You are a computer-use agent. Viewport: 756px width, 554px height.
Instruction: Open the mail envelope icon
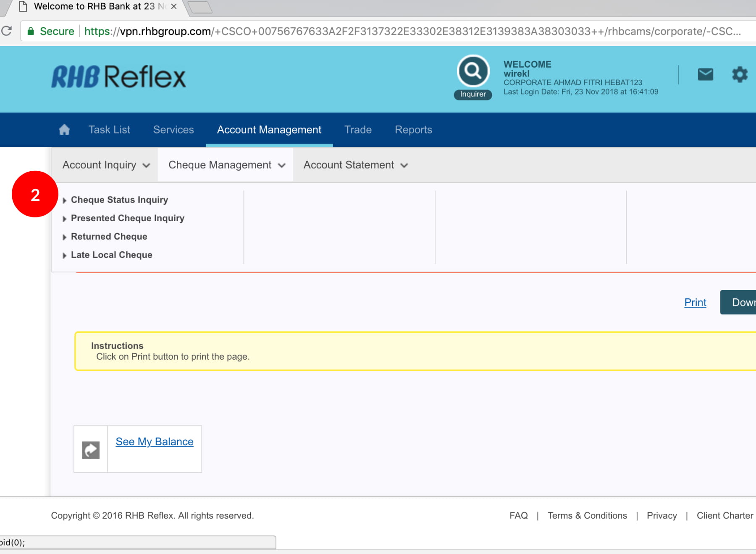pyautogui.click(x=705, y=75)
